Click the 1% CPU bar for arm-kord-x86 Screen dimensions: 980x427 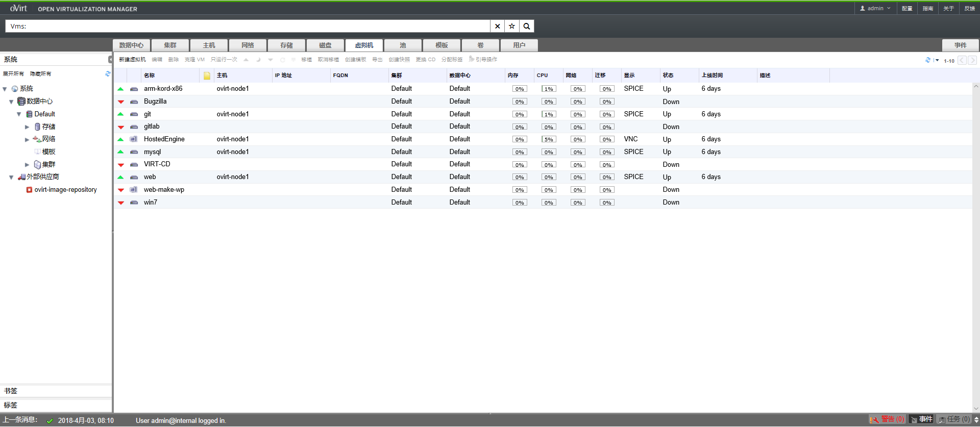(549, 89)
